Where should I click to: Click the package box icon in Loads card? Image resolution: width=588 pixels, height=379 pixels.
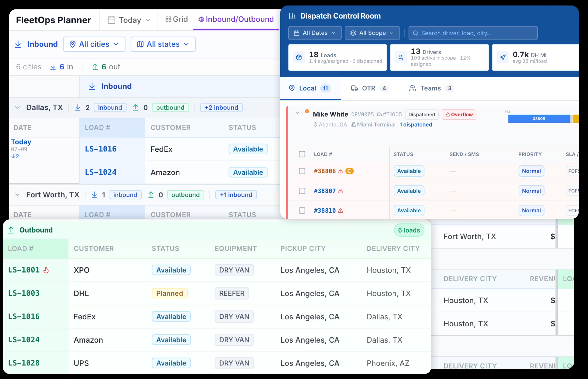tap(299, 58)
